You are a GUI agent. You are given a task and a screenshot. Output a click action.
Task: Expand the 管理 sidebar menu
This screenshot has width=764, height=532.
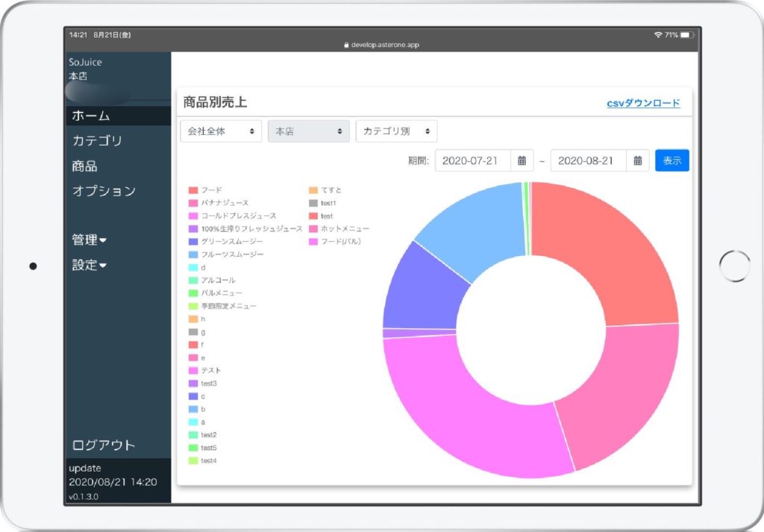pos(90,240)
